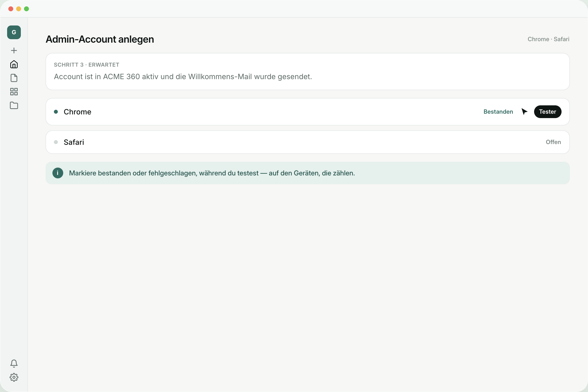Select the Safari browser row
The width and height of the screenshot is (588, 392).
pos(307,142)
